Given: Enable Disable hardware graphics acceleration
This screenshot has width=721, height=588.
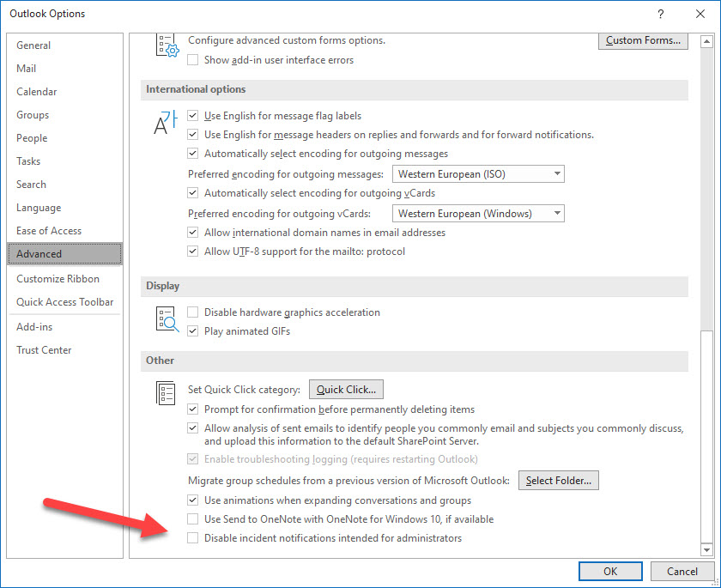Looking at the screenshot, I should pos(192,312).
